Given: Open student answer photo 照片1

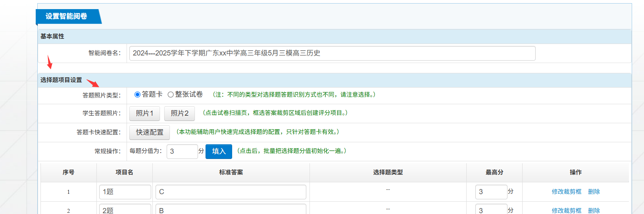Looking at the screenshot, I should point(144,113).
